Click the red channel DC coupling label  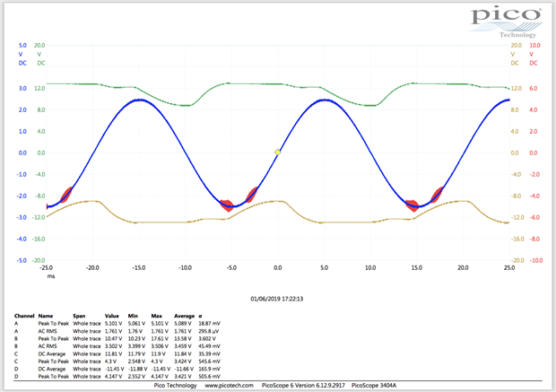pyautogui.click(x=534, y=63)
